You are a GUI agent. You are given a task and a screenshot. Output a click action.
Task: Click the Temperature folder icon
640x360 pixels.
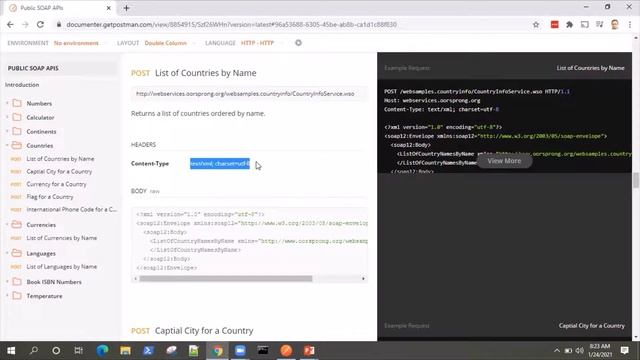(x=17, y=296)
